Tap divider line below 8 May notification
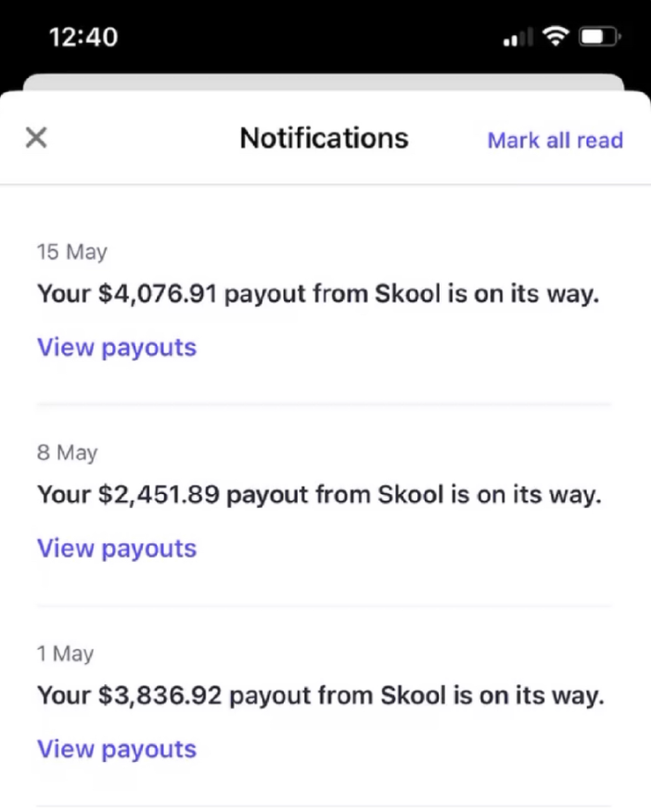 click(x=324, y=605)
